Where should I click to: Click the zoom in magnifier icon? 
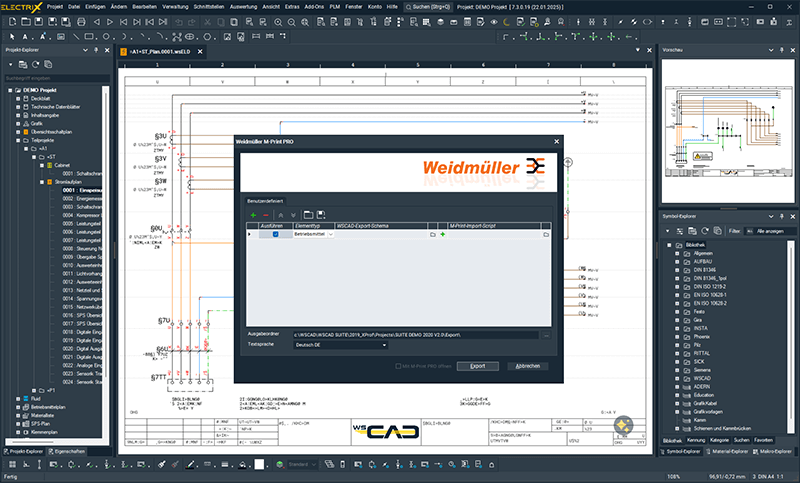[278, 22]
